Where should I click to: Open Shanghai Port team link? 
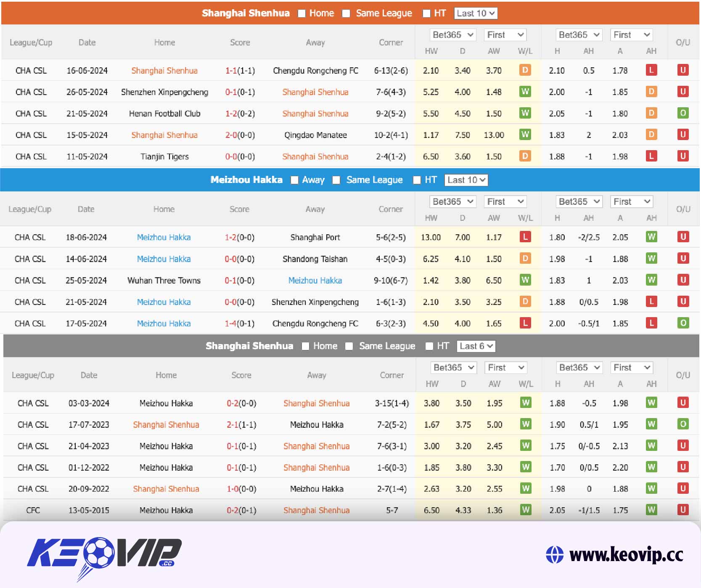pyautogui.click(x=315, y=238)
